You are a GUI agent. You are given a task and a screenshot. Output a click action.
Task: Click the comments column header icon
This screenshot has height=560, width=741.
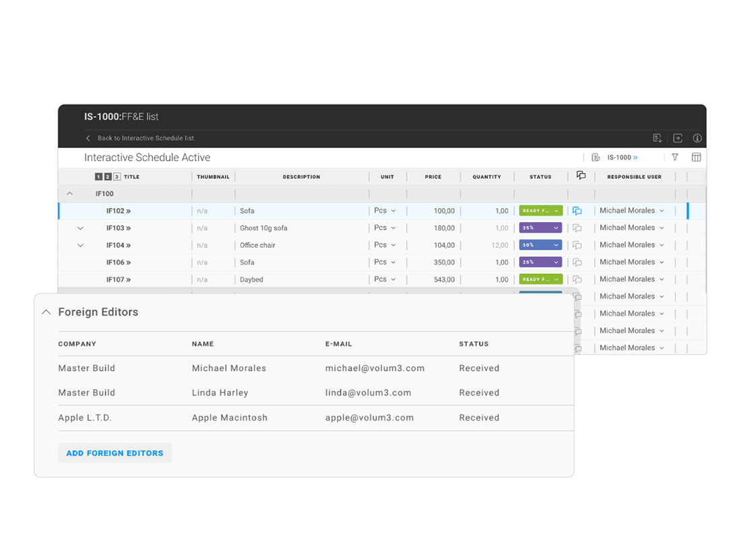click(x=581, y=176)
